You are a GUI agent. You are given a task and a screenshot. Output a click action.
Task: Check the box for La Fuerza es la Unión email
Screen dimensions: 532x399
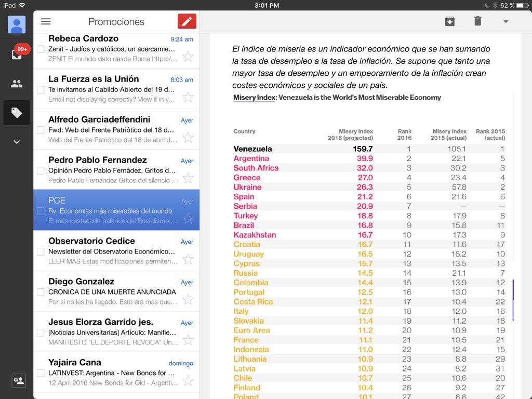pos(41,89)
